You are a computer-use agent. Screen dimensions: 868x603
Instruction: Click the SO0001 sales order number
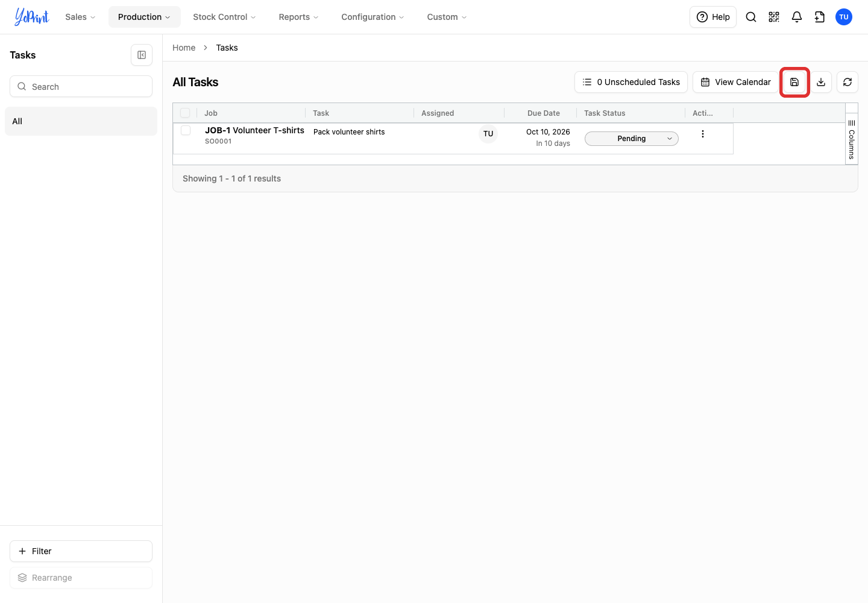point(218,141)
